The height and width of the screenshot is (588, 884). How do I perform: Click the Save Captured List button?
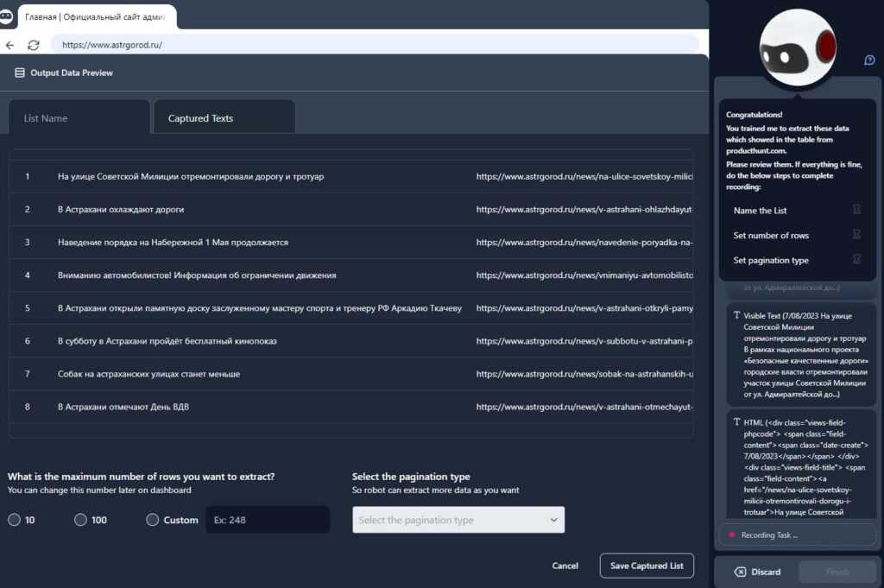tap(647, 566)
